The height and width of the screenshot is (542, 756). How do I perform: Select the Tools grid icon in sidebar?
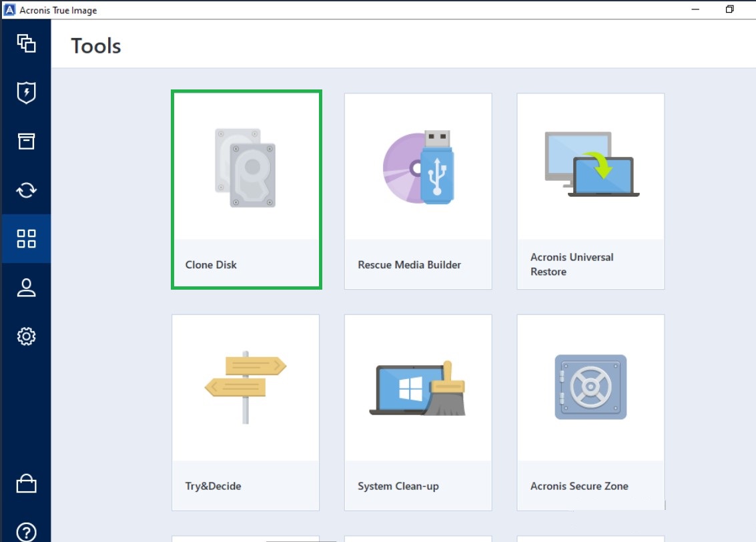pyautogui.click(x=26, y=238)
